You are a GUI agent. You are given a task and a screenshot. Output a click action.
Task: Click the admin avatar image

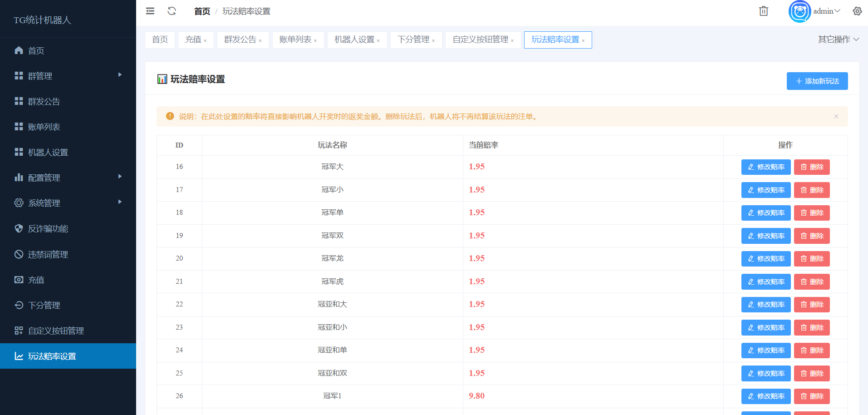click(x=799, y=11)
